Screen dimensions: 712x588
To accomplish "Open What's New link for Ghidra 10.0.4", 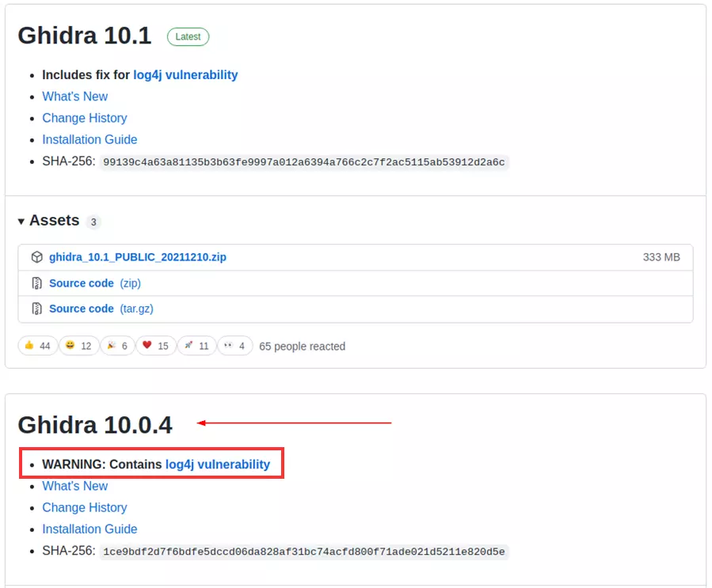I will coord(75,486).
